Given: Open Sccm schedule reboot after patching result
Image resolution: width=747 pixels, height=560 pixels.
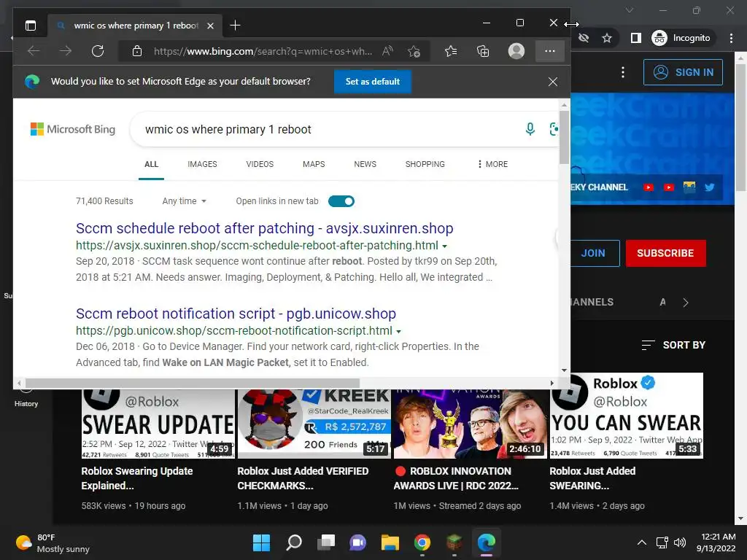Looking at the screenshot, I should click(x=264, y=228).
